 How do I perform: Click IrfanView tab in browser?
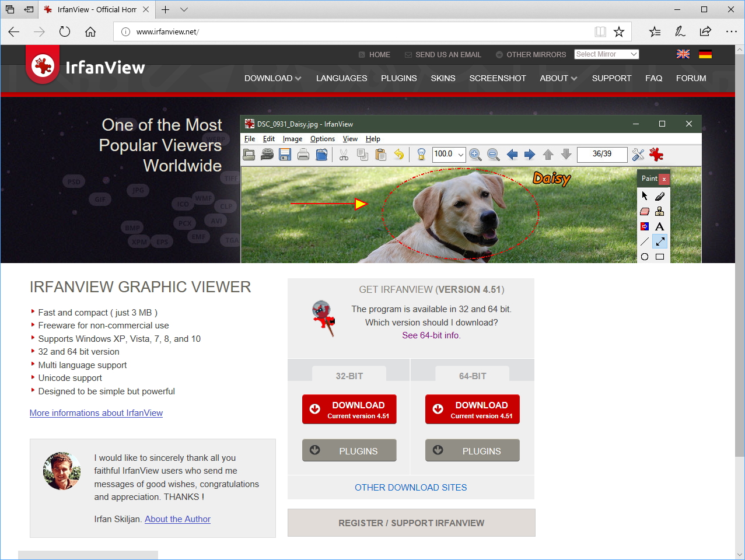click(x=97, y=9)
